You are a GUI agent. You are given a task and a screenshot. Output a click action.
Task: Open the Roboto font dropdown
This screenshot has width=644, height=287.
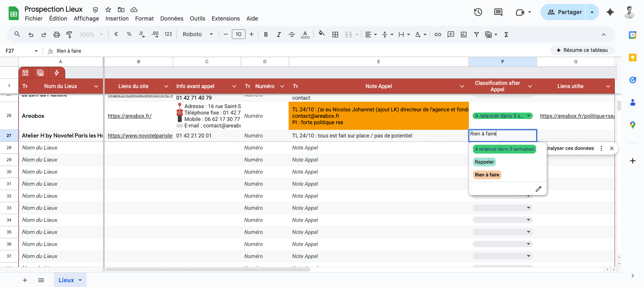[x=198, y=35]
